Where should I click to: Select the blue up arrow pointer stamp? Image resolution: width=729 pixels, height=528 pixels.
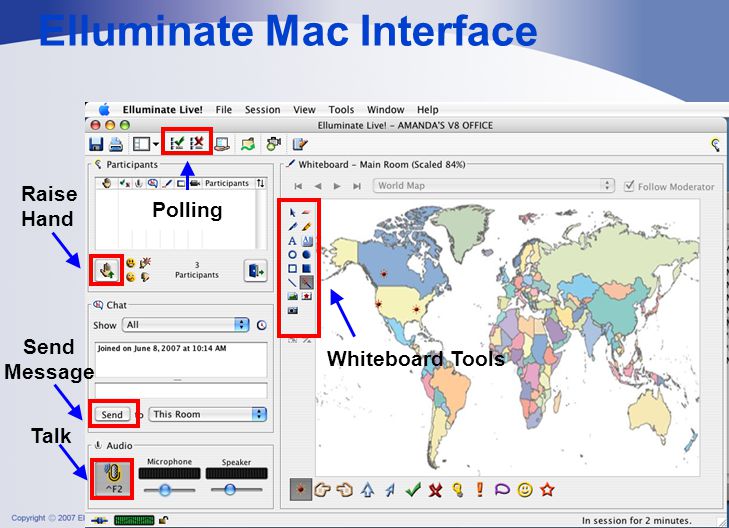367,489
